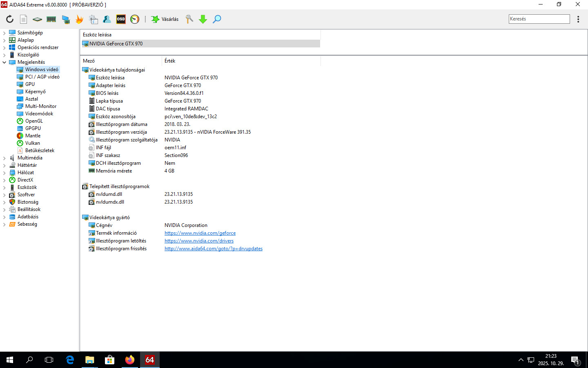Image resolution: width=588 pixels, height=368 pixels.
Task: Select NVIDIA GeForce GTX 970 device row
Action: pos(201,44)
